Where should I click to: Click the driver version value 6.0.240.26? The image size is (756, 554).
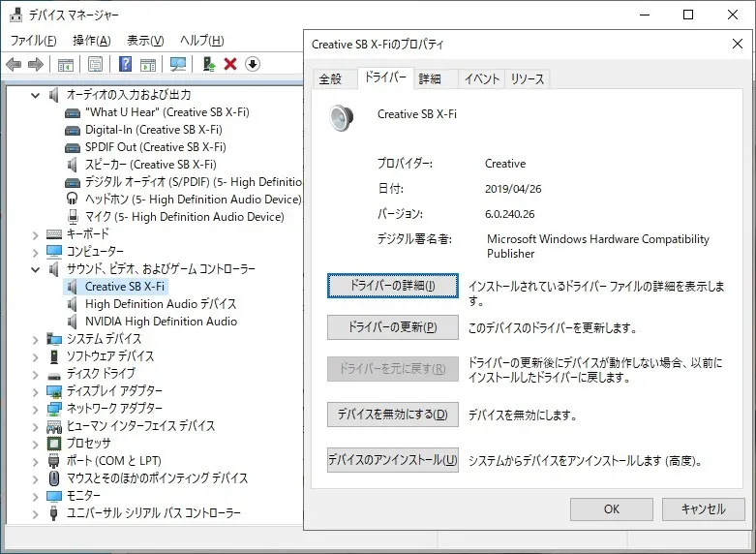point(509,214)
